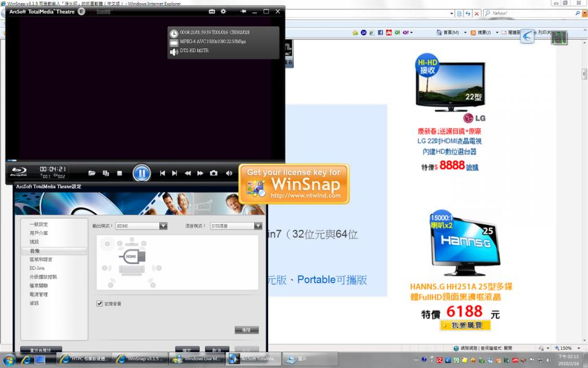Select 分級播放控制 in settings sidebar

pos(43,277)
